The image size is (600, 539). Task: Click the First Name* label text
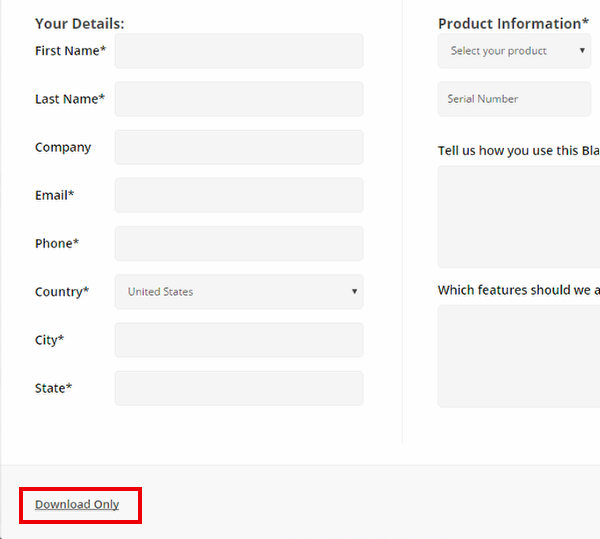pos(70,51)
